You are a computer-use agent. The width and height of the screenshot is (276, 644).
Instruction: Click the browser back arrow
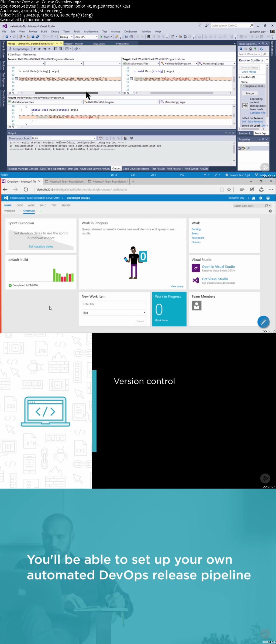click(5, 189)
